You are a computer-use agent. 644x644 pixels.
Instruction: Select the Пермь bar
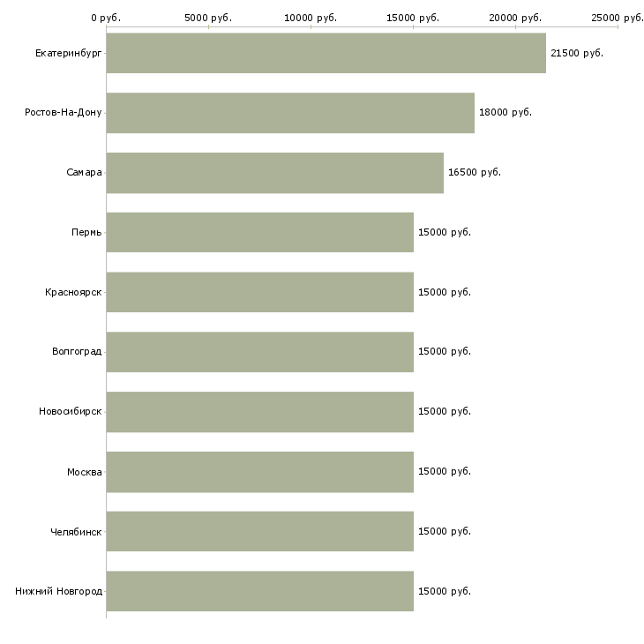tap(259, 232)
